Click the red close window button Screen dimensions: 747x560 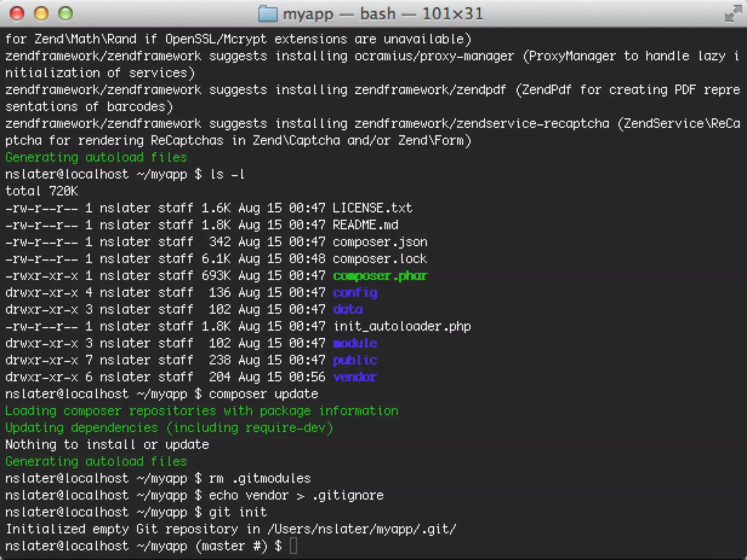[17, 13]
